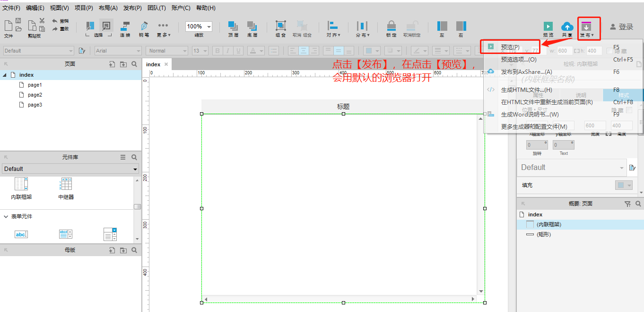
Task: Toggle italic formatting
Action: pyautogui.click(x=228, y=51)
